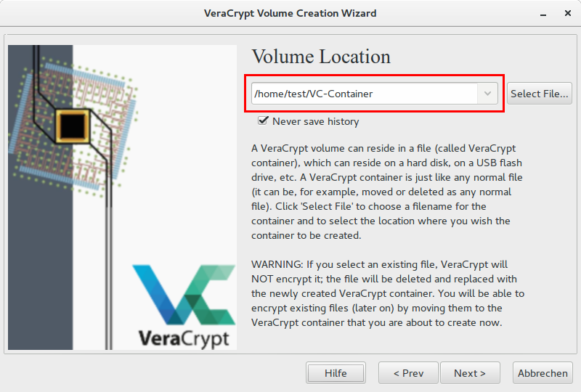Cancel the wizard with Abbrechen
This screenshot has width=581, height=392.
point(543,373)
